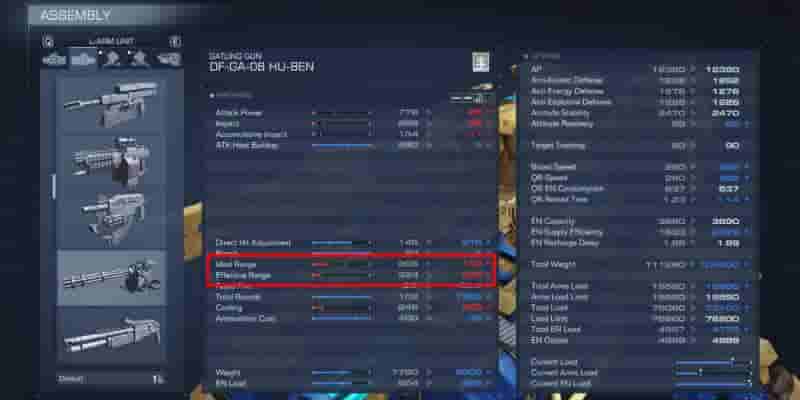The image size is (800, 400).
Task: Click the Current EN Load gauge bar
Action: coord(713,383)
